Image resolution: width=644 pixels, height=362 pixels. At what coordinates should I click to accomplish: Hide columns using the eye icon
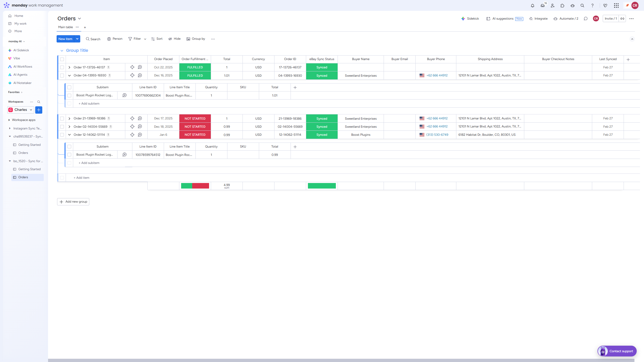pos(174,39)
